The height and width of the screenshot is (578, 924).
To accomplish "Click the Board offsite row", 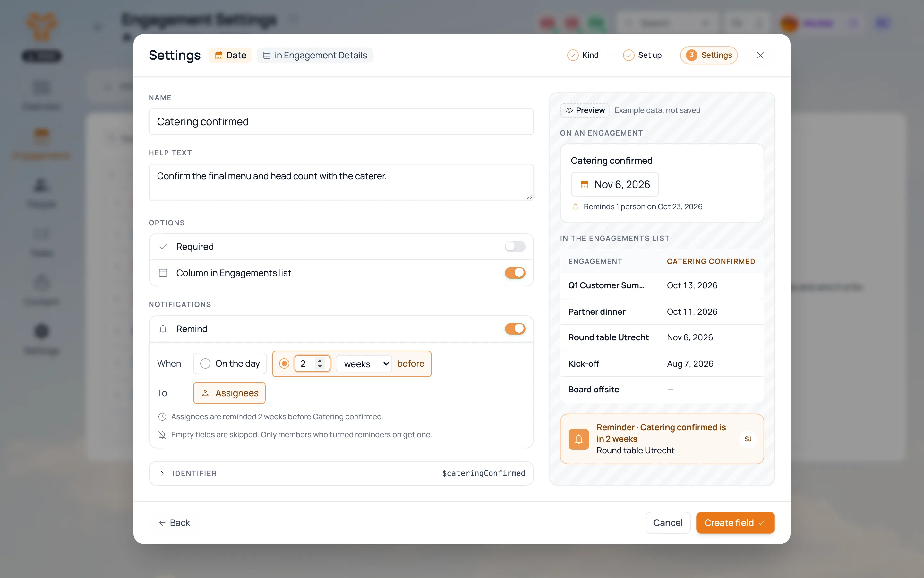I will pos(662,390).
